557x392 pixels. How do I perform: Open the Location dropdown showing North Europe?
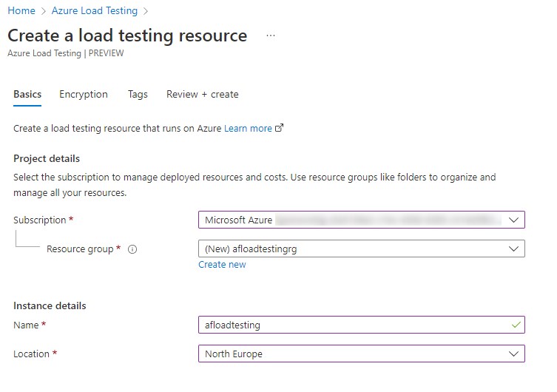[361, 354]
